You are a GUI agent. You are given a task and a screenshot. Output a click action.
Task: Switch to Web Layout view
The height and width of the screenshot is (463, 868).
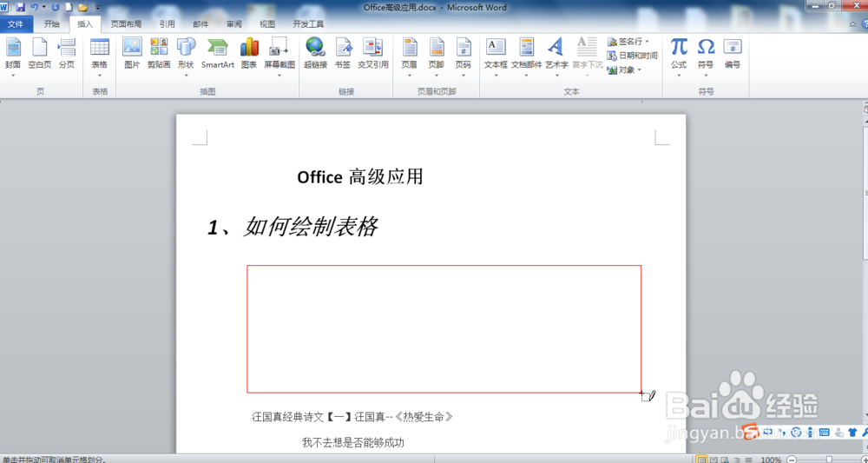(x=725, y=460)
